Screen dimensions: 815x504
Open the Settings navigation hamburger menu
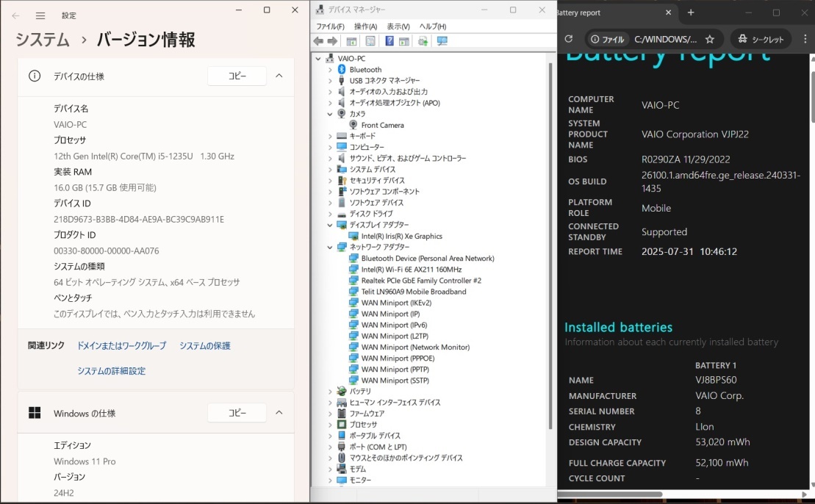click(40, 15)
